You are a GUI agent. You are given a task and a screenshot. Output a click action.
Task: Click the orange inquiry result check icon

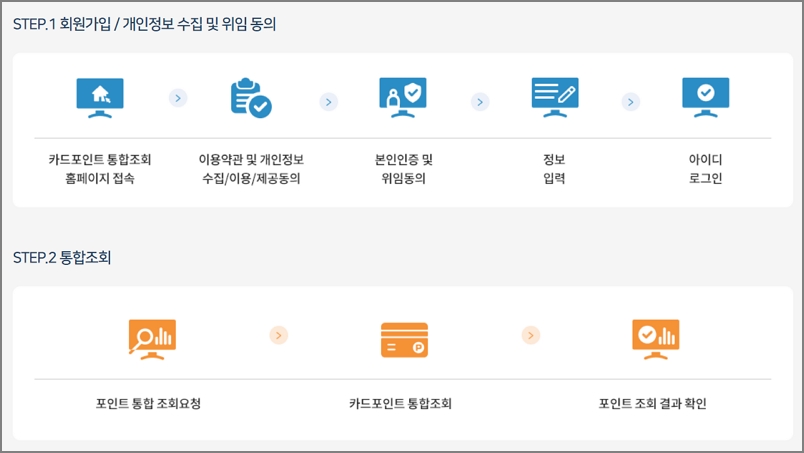point(656,339)
